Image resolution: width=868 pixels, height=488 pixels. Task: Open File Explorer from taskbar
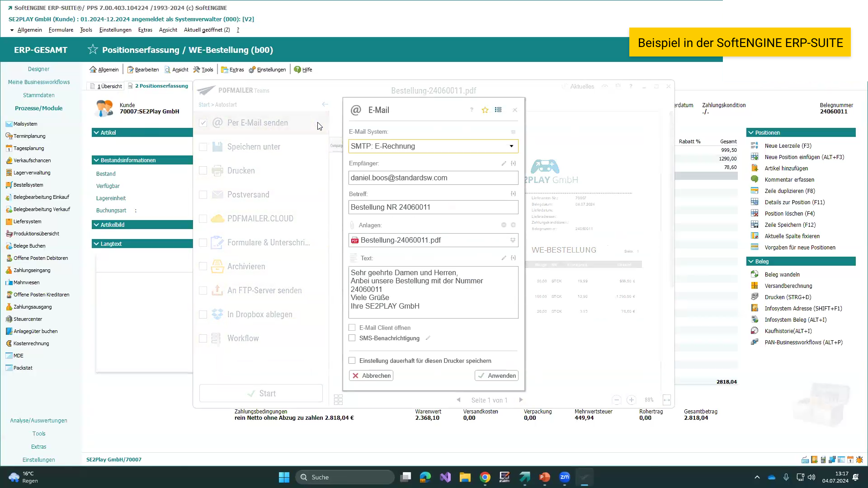465,477
